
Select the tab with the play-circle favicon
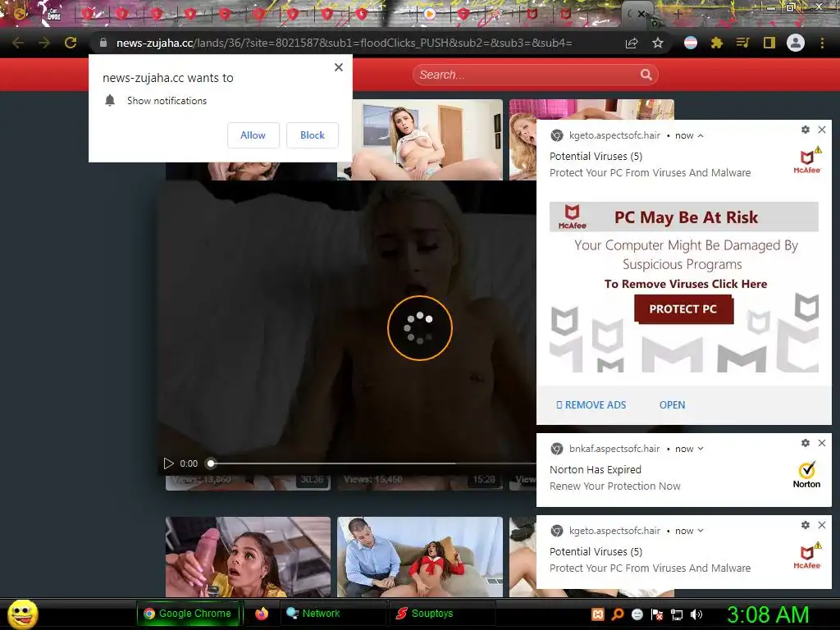coord(429,14)
